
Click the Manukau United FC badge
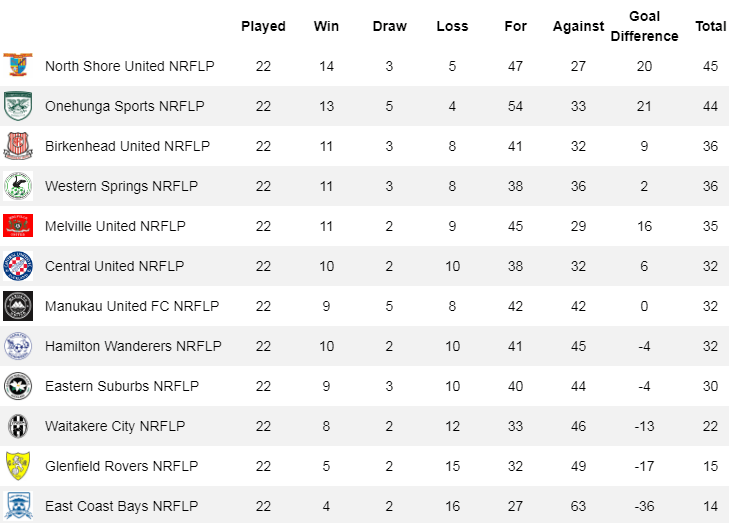pyautogui.click(x=18, y=306)
